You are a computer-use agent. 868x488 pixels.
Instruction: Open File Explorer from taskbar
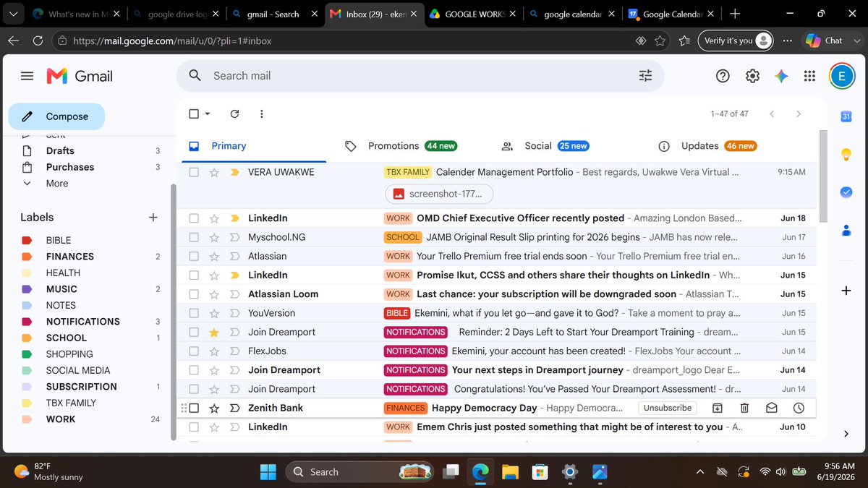[511, 471]
